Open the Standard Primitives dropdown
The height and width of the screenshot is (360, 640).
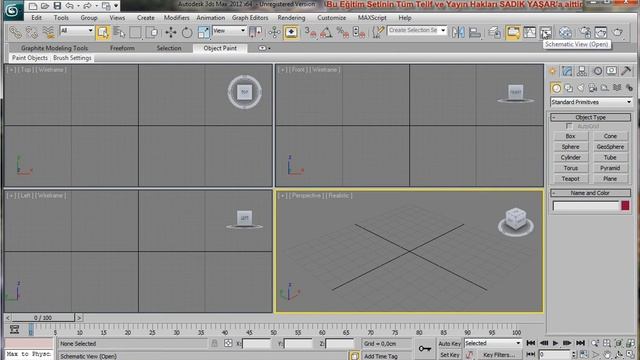(x=591, y=102)
